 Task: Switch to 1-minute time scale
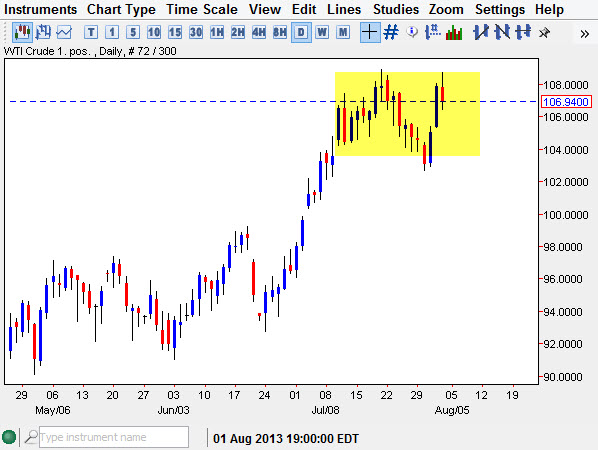[x=112, y=32]
